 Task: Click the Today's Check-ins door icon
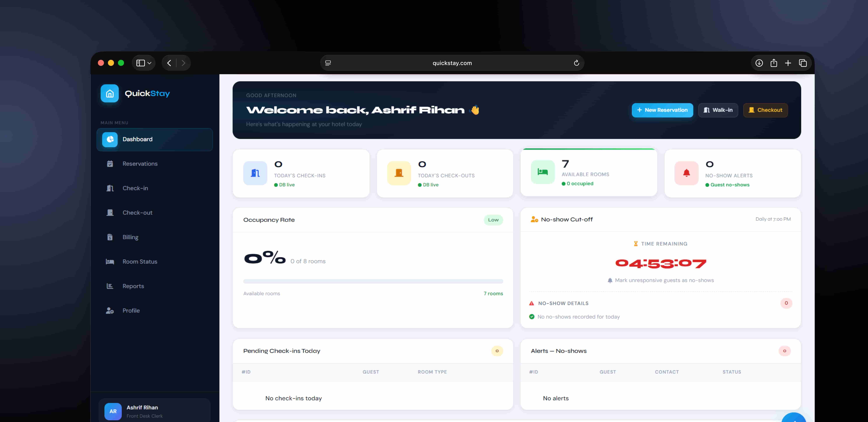tap(255, 173)
